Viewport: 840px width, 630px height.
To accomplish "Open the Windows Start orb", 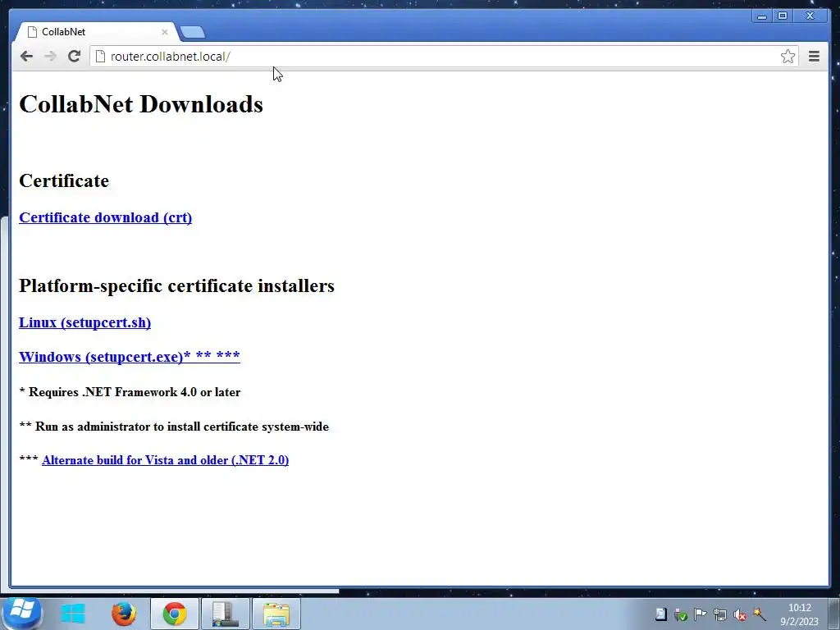I will (21, 613).
